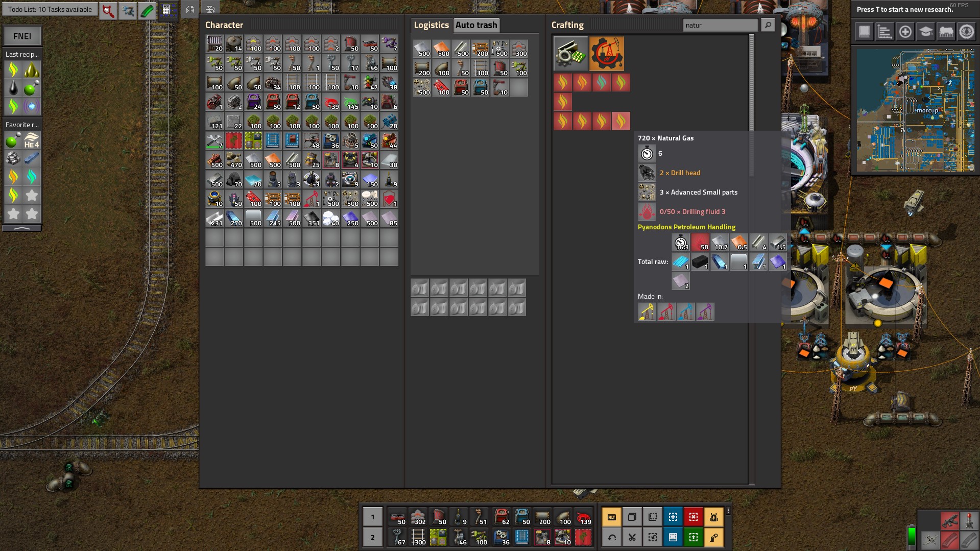Pick up the 470 stone stack in inventory
The height and width of the screenshot is (551, 980).
(234, 160)
